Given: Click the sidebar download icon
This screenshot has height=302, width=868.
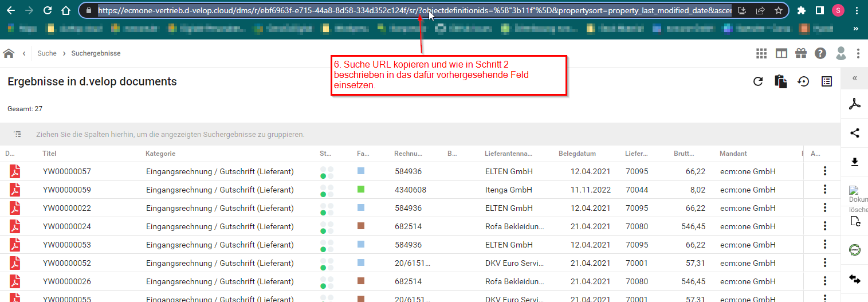Looking at the screenshot, I should pyautogui.click(x=855, y=162).
